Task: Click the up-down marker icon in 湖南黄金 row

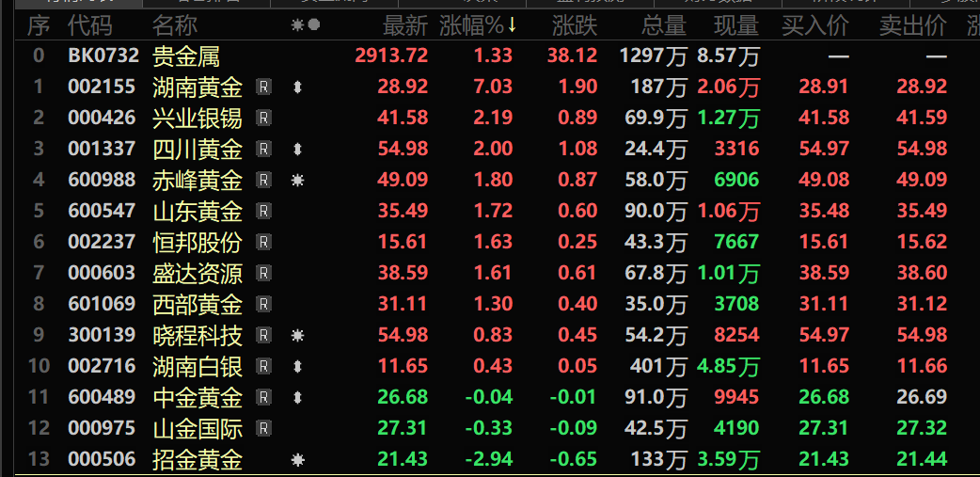Action: tap(297, 87)
